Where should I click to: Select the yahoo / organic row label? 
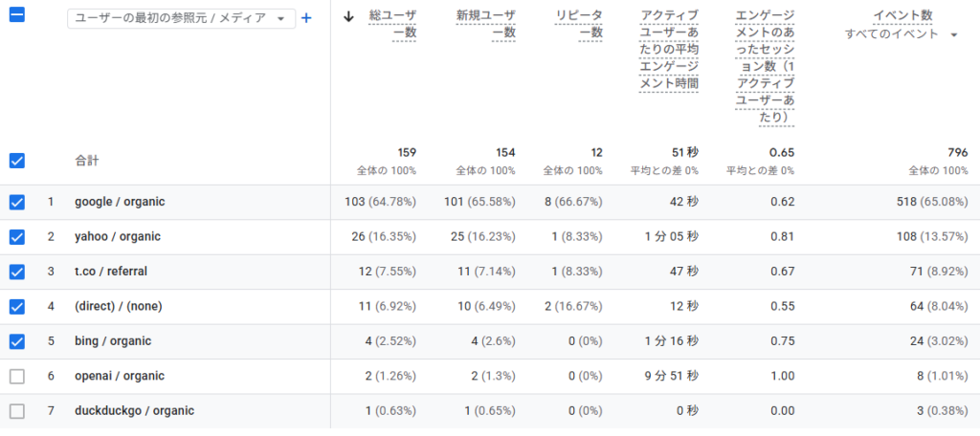(x=118, y=237)
